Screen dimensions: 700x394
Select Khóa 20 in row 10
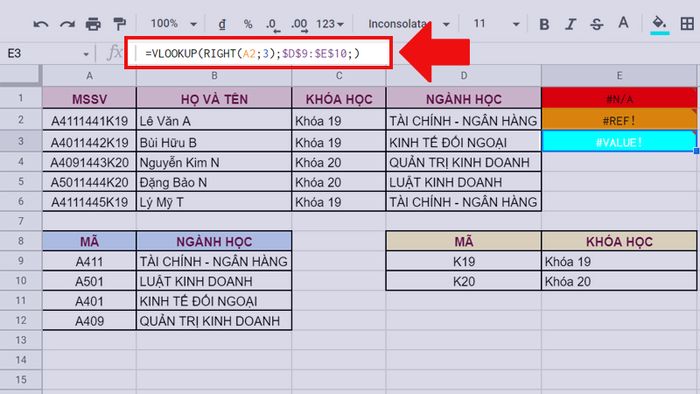tap(619, 281)
